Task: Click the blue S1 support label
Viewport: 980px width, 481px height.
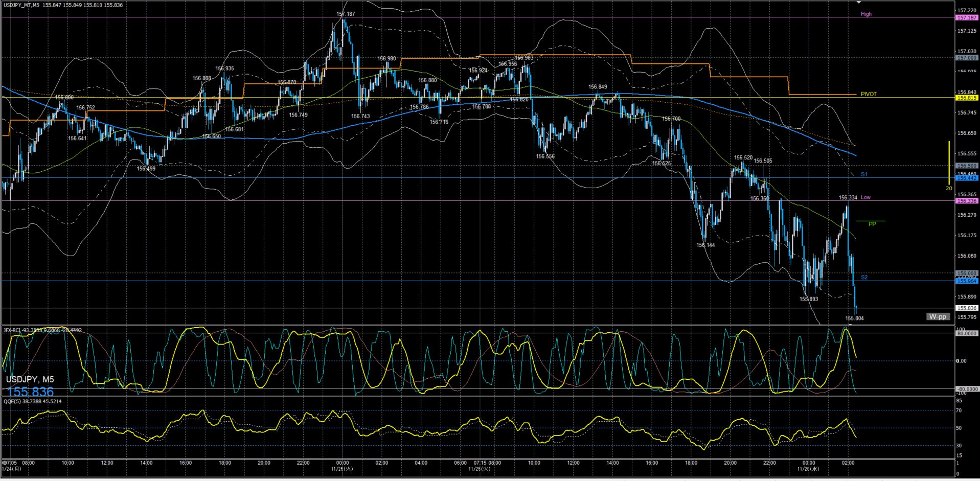Action: click(864, 174)
